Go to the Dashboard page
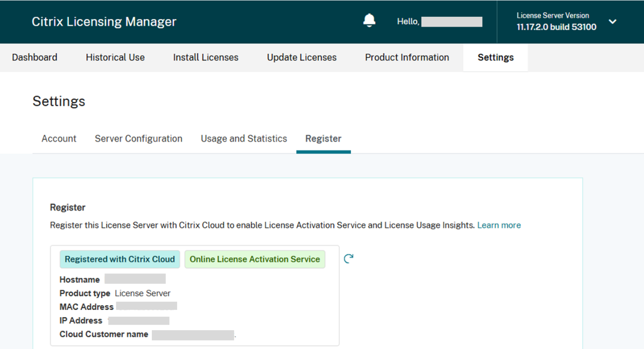Image resolution: width=644 pixels, height=349 pixels. pos(34,57)
